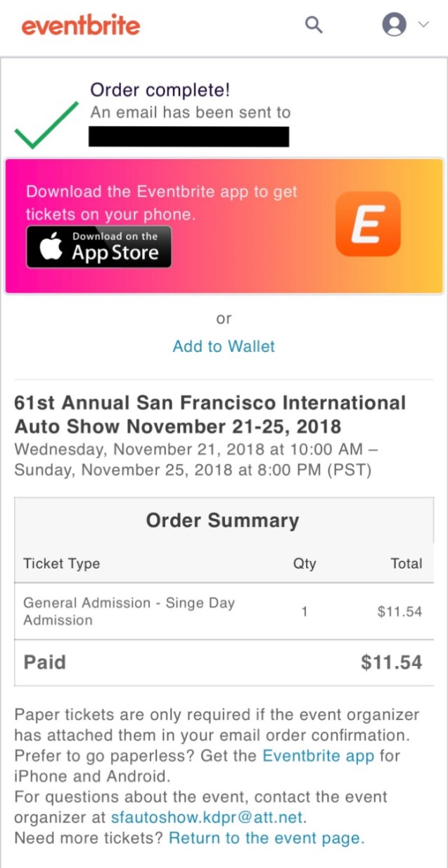Viewport: 448px width, 868px height.
Task: Click the user profile avatar icon
Action: [x=395, y=25]
